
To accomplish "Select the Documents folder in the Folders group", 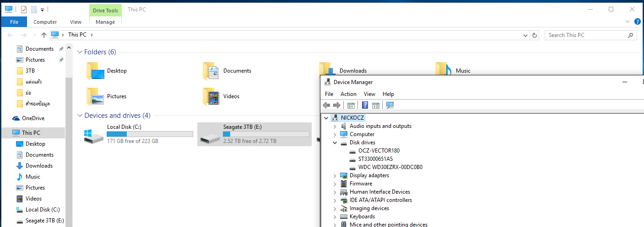I will click(x=227, y=71).
